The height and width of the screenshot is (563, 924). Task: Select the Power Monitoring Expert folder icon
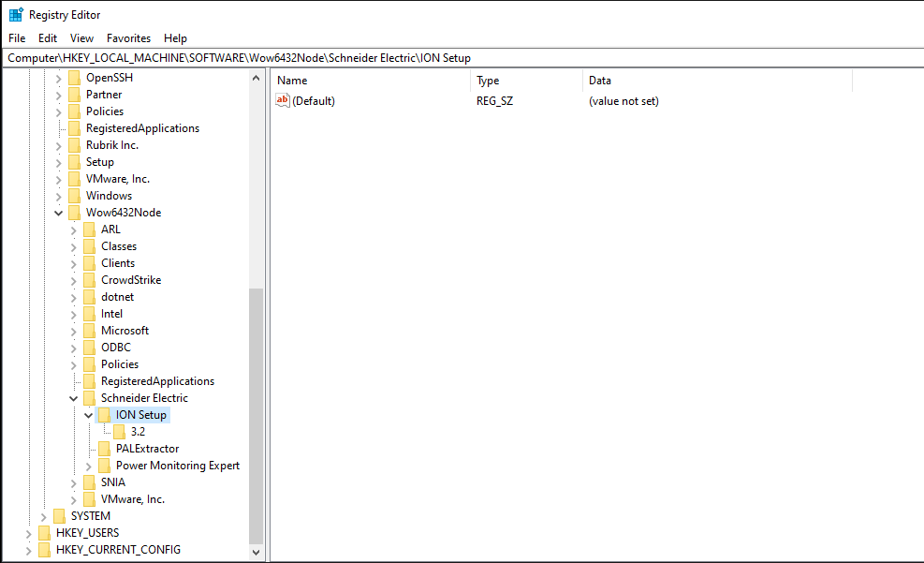pos(104,466)
